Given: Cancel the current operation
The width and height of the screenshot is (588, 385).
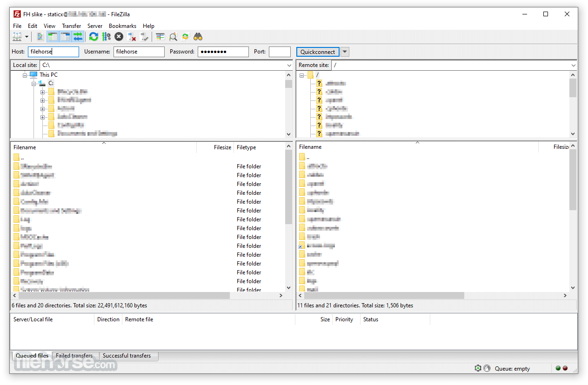Looking at the screenshot, I should pos(119,37).
